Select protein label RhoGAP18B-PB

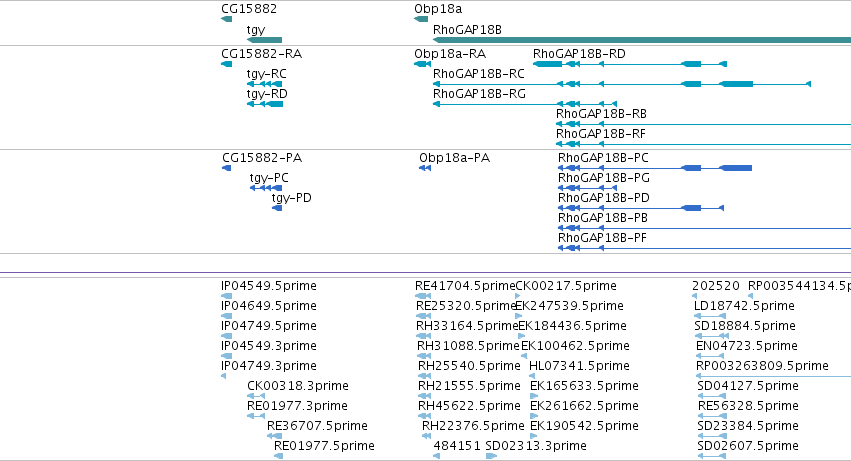tap(603, 218)
